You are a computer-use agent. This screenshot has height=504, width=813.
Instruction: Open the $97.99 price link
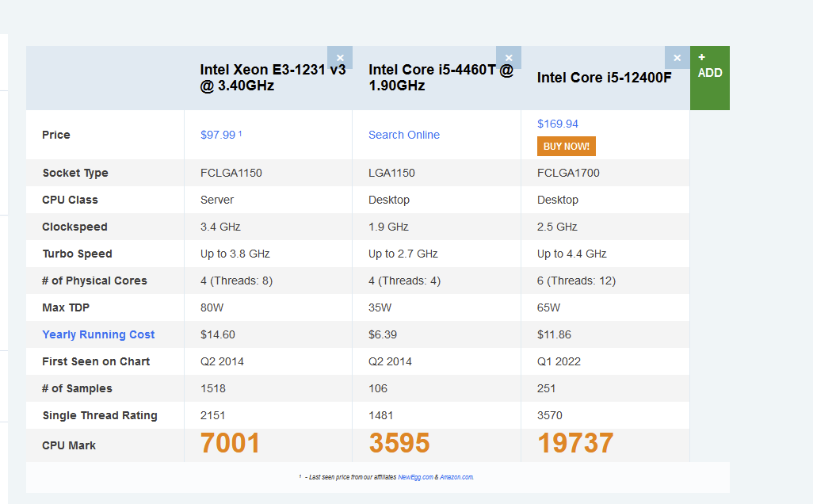click(218, 135)
